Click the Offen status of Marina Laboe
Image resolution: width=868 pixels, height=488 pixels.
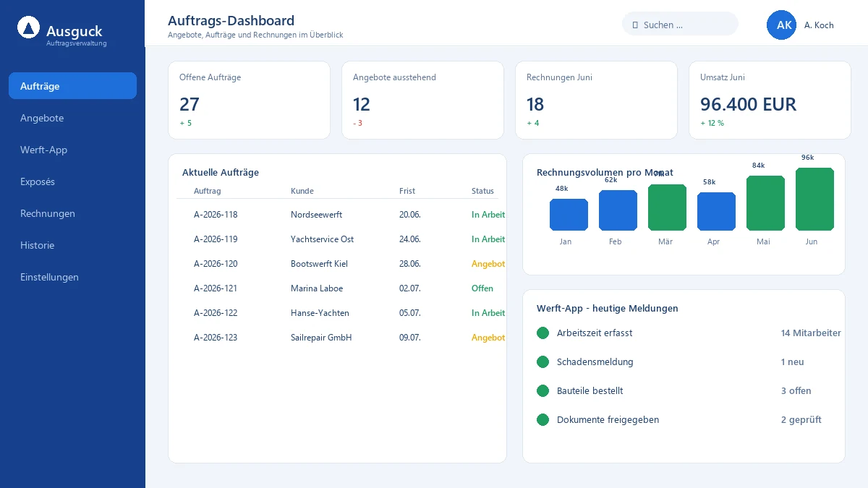tap(482, 288)
